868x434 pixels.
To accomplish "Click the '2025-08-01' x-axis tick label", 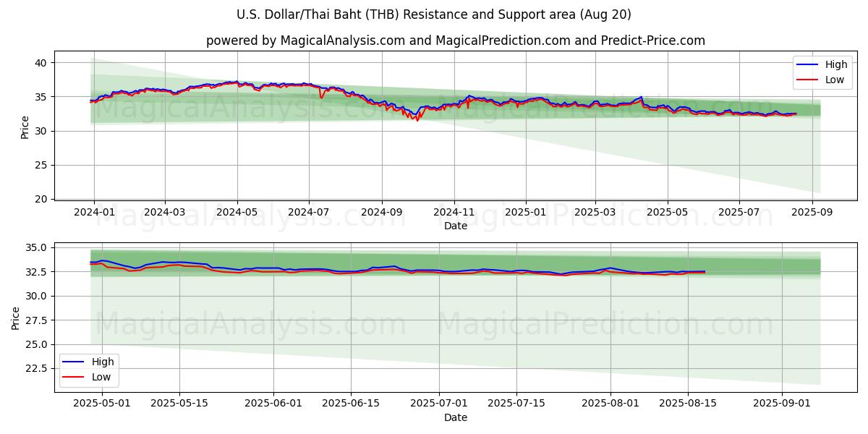I will 610,404.
